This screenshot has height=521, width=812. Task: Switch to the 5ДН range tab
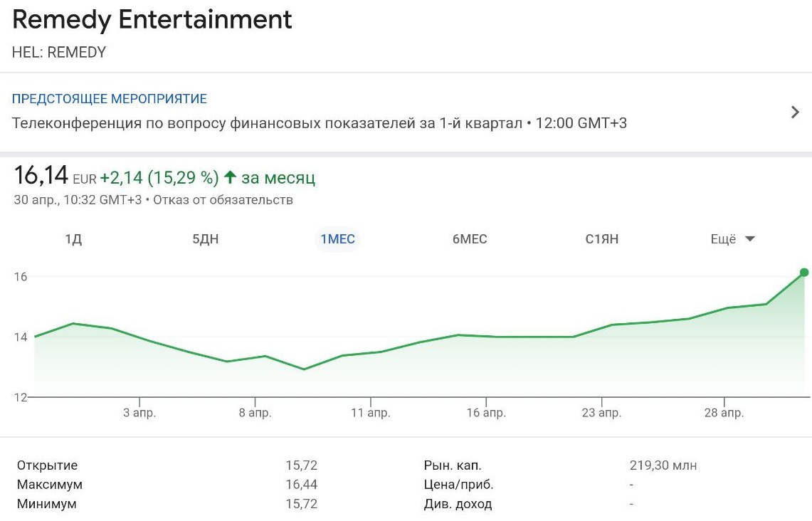point(206,239)
